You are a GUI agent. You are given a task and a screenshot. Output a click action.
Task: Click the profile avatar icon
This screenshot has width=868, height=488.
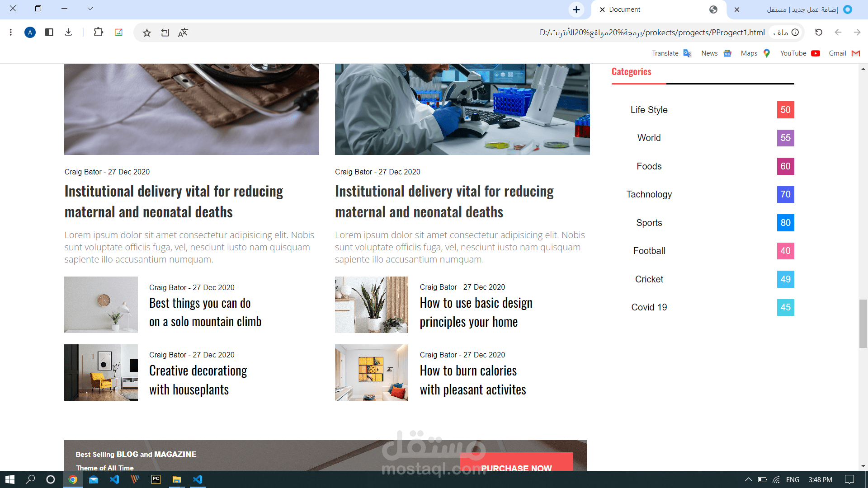tap(30, 33)
